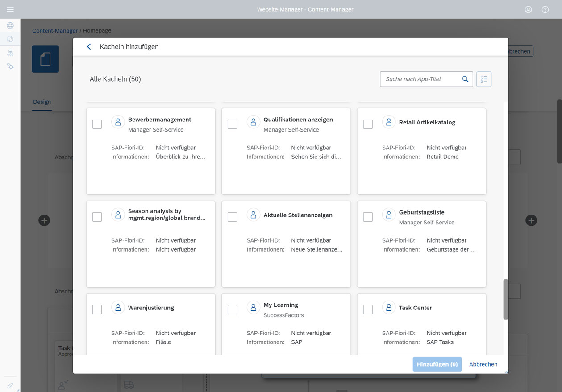Toggle the multi-select list icon beside the search

coord(484,79)
